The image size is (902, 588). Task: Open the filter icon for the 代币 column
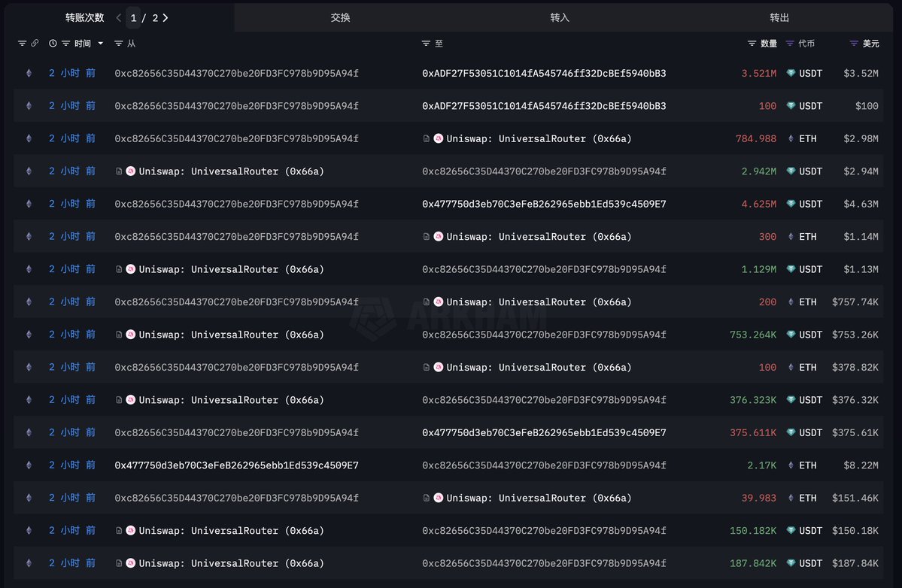pyautogui.click(x=790, y=43)
